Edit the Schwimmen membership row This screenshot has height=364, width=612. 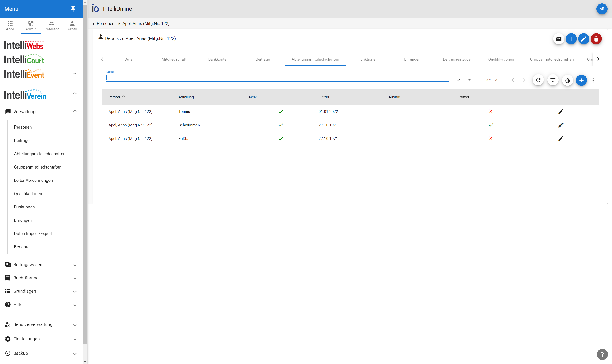coord(561,125)
